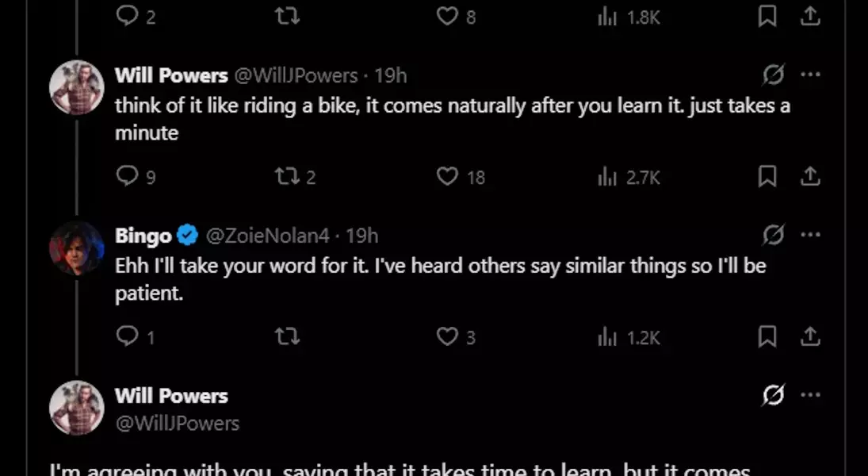Share the bike riding tweet

click(x=809, y=175)
